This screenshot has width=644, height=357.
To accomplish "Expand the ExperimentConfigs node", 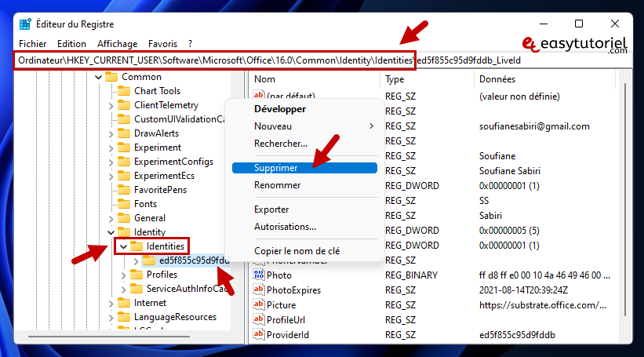I will tap(111, 162).
